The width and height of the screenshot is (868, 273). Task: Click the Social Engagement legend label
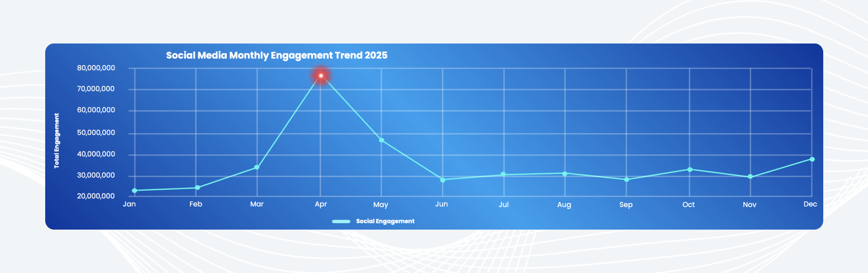385,221
